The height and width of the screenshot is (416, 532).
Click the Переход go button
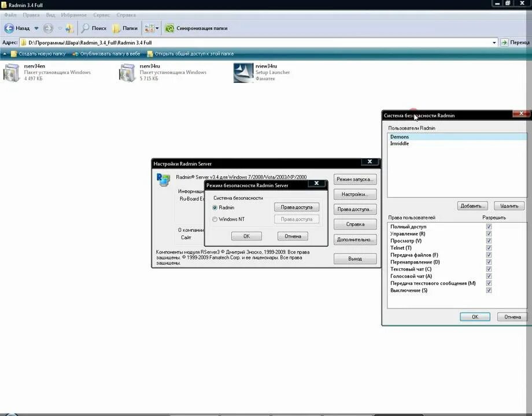[515, 42]
